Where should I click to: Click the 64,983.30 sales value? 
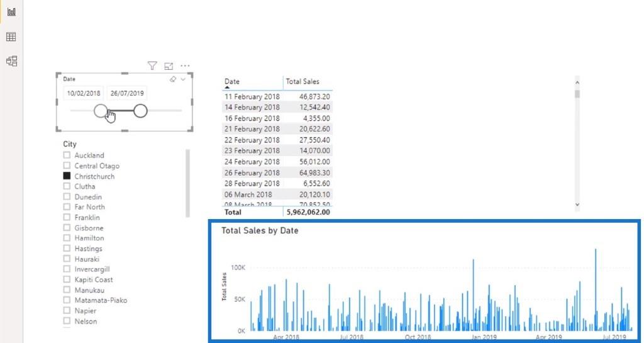click(x=314, y=173)
